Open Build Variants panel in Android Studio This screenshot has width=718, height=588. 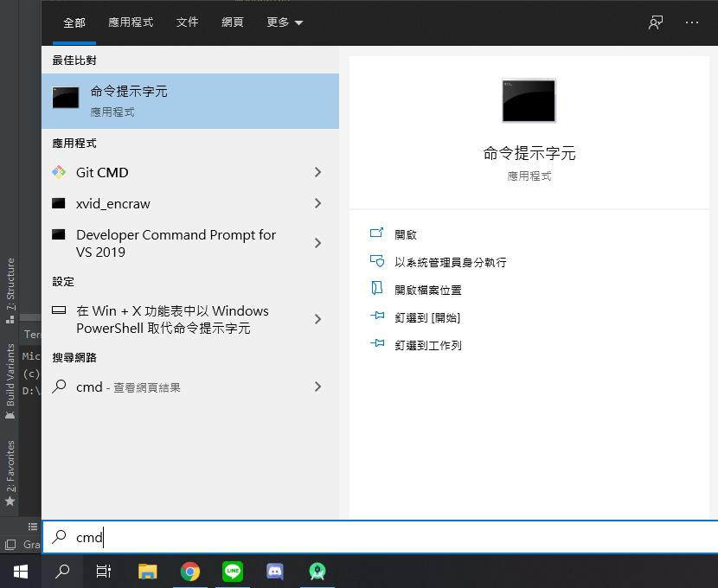tap(10, 380)
